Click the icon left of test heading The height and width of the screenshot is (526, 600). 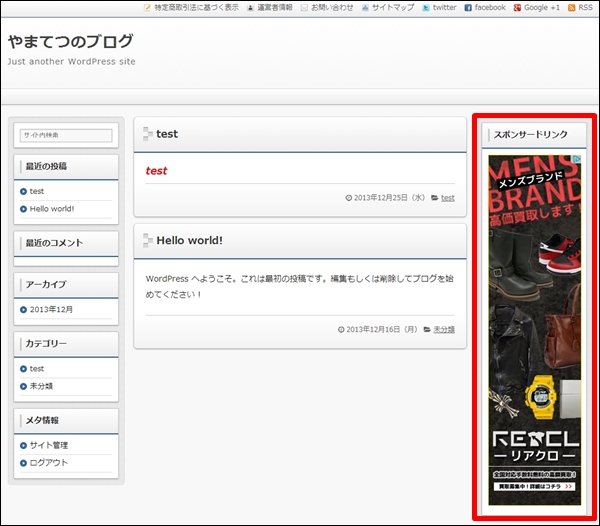(147, 134)
